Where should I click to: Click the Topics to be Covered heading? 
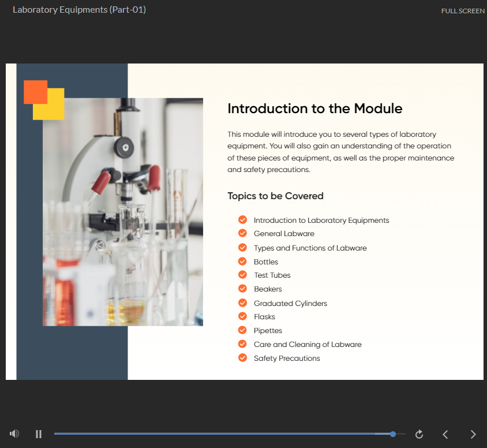point(275,196)
